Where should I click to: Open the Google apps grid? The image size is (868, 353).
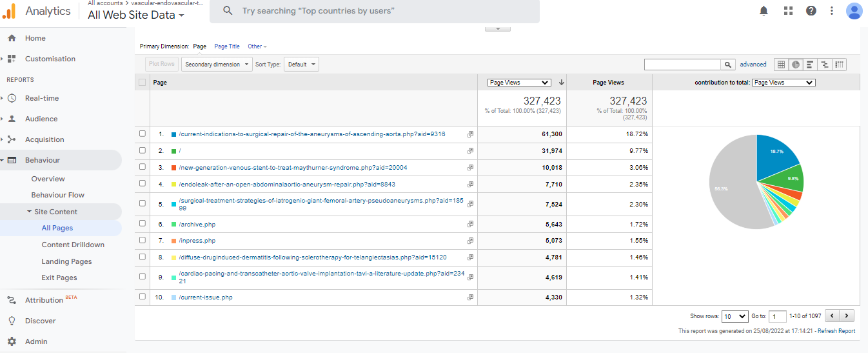pos(788,11)
